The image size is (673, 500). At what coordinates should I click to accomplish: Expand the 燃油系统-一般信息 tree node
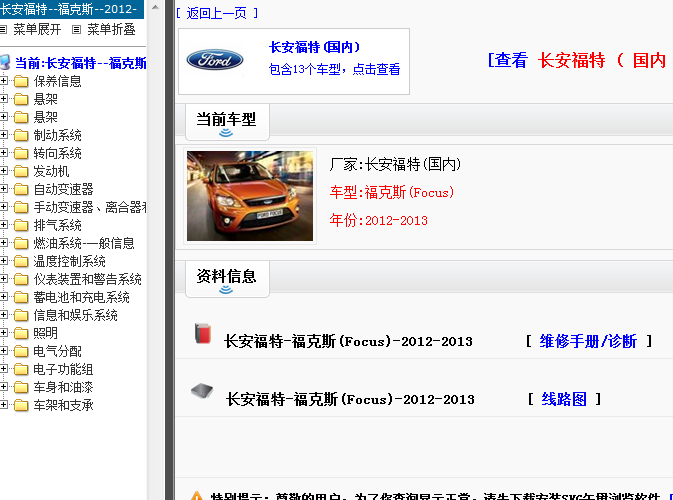click(3, 243)
